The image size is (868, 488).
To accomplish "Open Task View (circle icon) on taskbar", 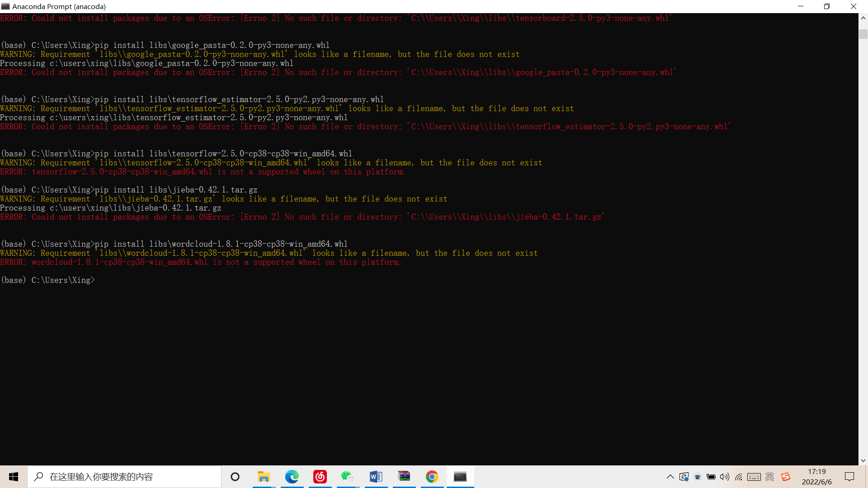I will pyautogui.click(x=235, y=477).
